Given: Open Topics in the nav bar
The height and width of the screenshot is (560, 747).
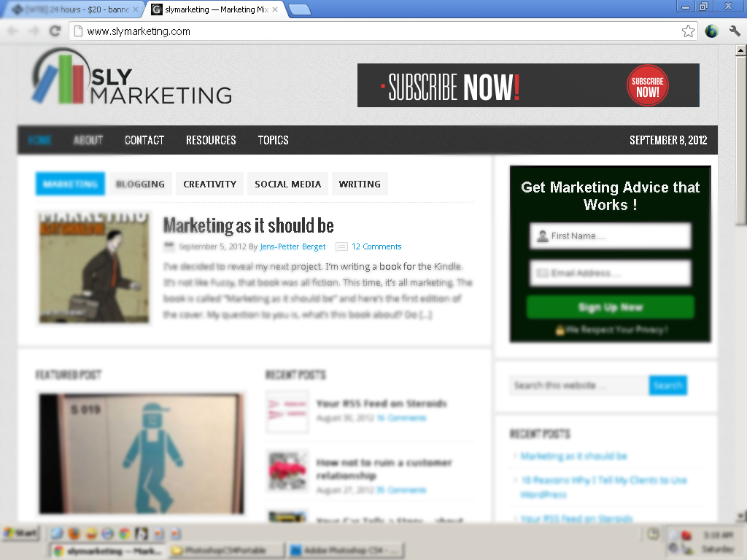Looking at the screenshot, I should click(273, 140).
